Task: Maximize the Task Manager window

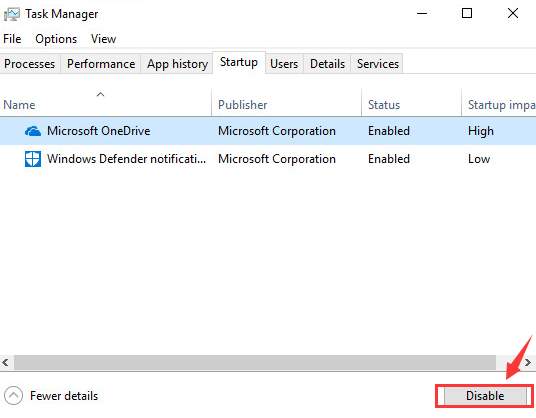Action: click(x=467, y=13)
